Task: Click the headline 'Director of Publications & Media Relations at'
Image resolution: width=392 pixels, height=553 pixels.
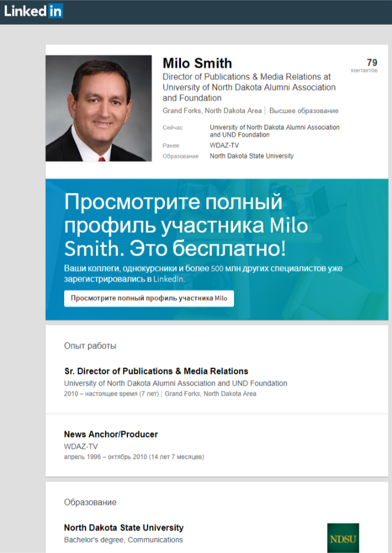Action: click(246, 77)
